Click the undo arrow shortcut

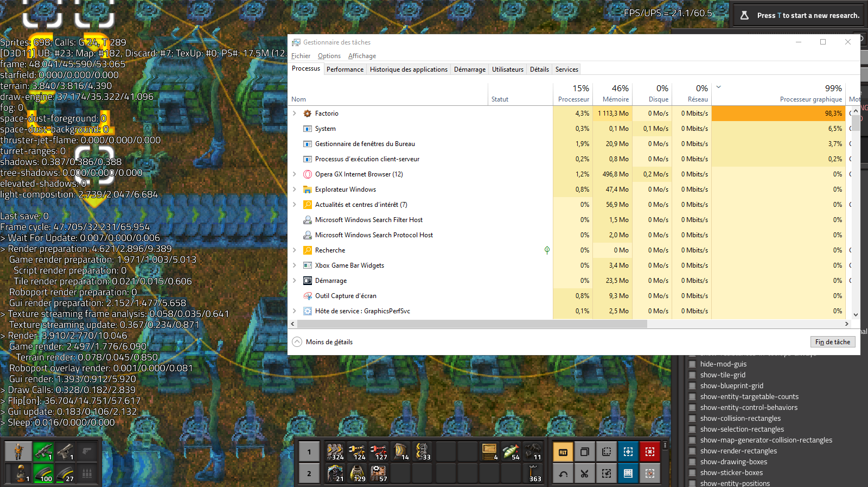[x=563, y=473]
